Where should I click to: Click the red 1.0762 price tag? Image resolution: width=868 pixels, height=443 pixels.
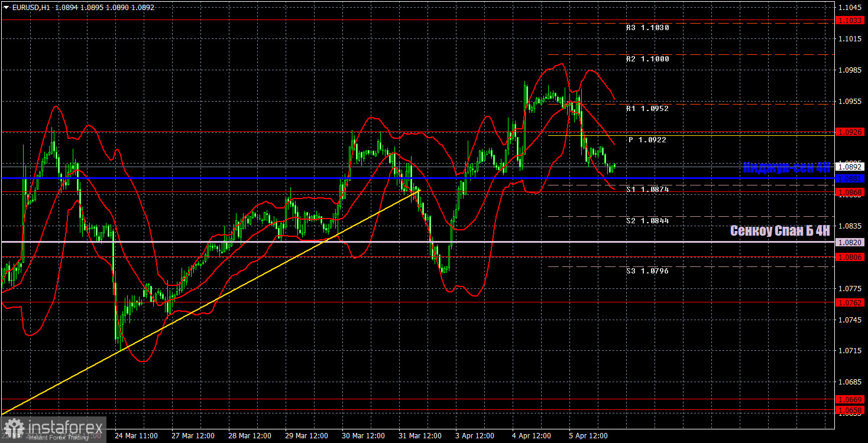[x=851, y=302]
